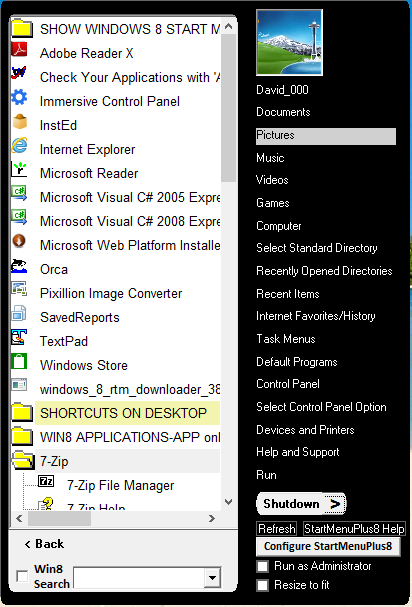
Task: Click the vertical scrollbar thumb
Action: click(x=228, y=108)
